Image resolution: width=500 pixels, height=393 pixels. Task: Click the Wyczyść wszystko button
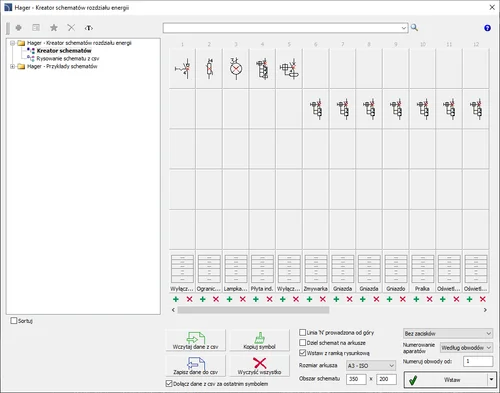(x=259, y=366)
